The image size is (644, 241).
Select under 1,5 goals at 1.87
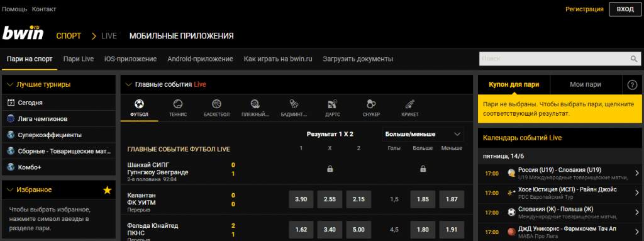coord(452,199)
